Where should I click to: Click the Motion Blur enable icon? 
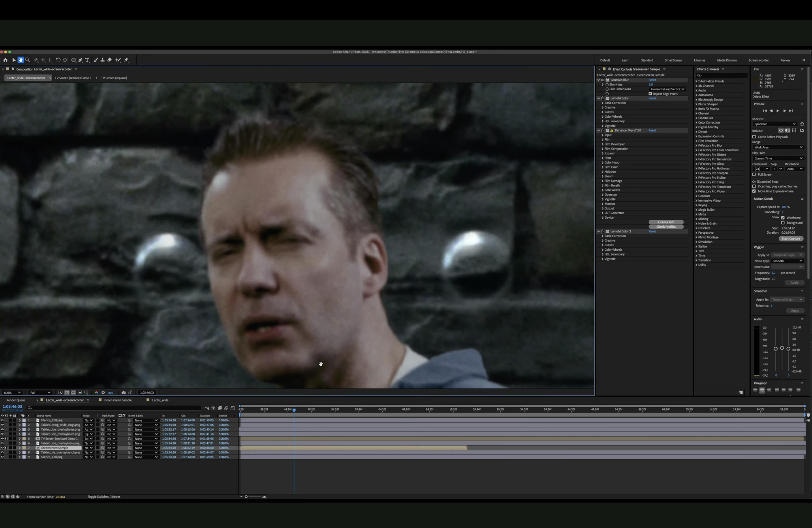coord(226,408)
